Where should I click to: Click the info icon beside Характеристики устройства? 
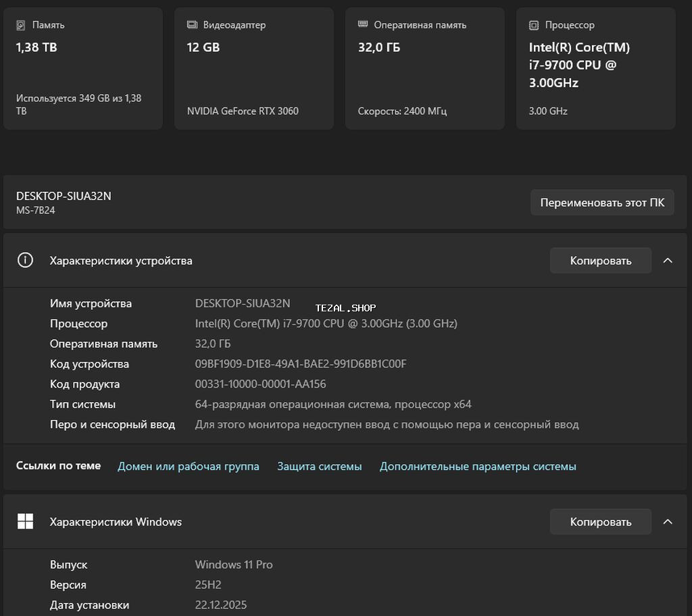(25, 261)
